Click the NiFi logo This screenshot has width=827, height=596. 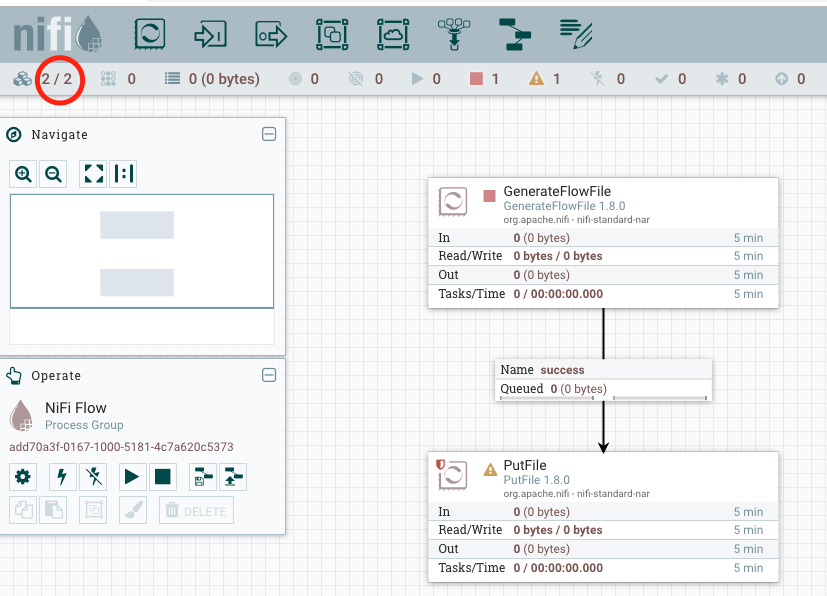tap(57, 34)
